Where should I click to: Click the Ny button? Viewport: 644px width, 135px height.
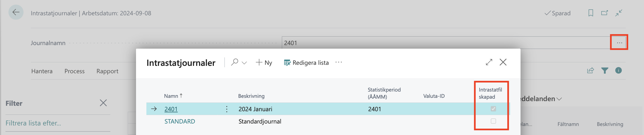point(264,63)
